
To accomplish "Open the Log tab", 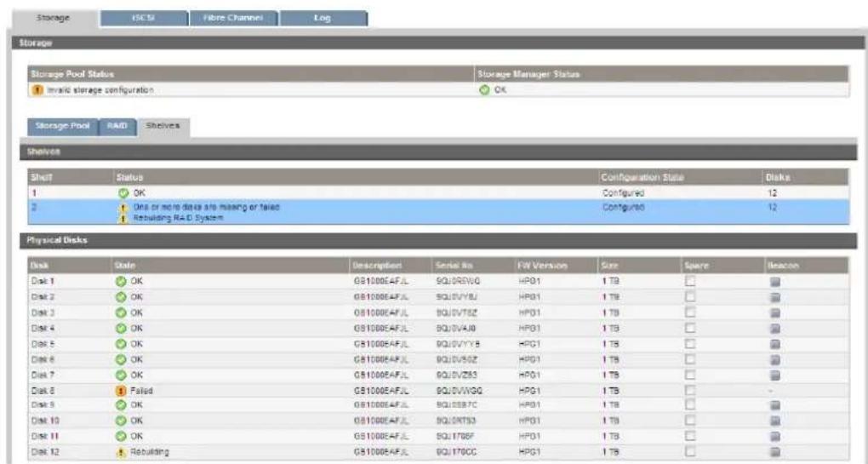I will click(x=323, y=18).
